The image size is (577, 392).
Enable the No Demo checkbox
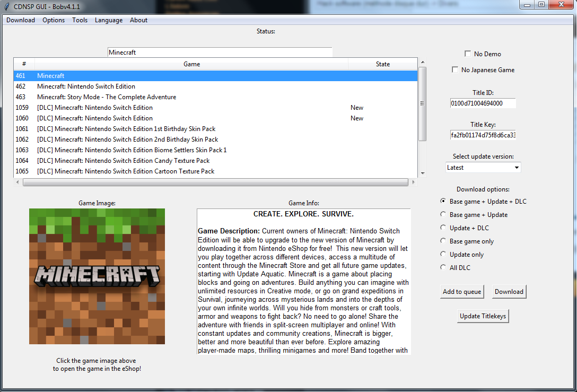click(x=467, y=54)
